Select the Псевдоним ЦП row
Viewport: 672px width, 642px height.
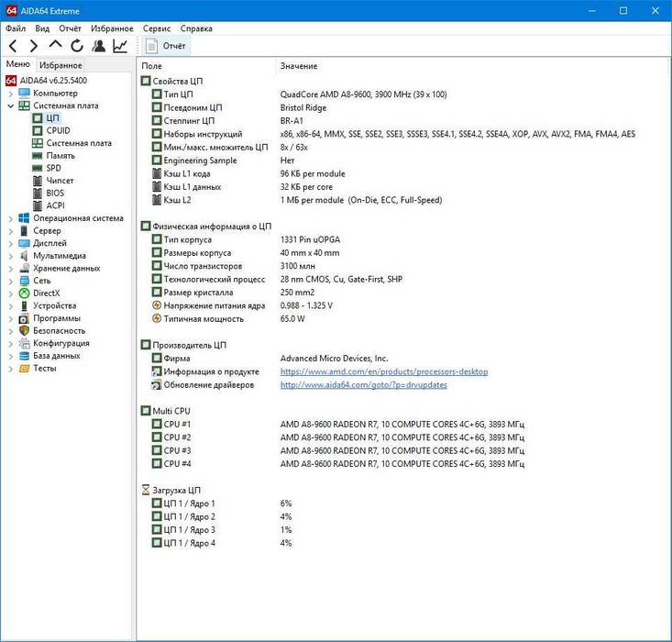(402, 107)
